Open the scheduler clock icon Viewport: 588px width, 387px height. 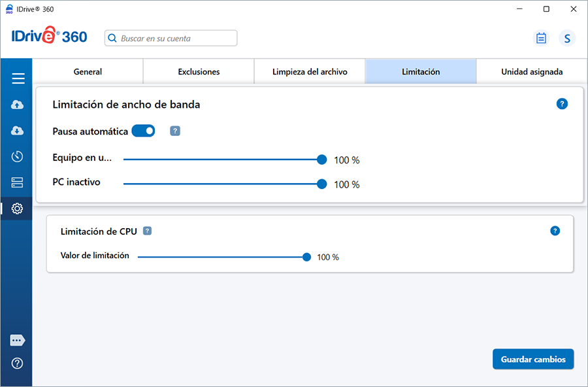[x=18, y=156]
